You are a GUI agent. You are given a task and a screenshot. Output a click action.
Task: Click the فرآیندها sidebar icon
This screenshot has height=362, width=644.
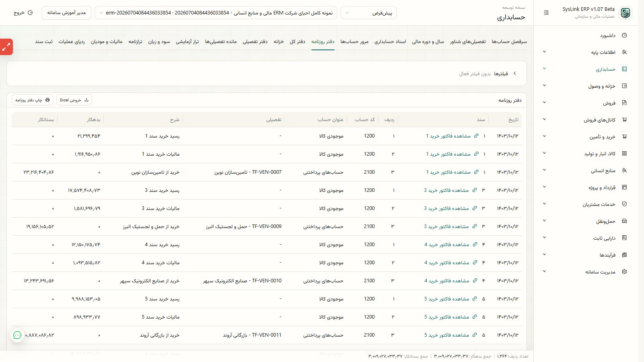624,255
